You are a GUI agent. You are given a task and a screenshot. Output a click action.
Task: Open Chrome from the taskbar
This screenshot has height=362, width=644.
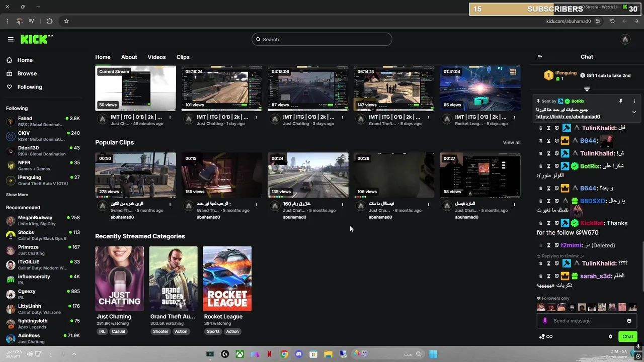click(x=284, y=354)
